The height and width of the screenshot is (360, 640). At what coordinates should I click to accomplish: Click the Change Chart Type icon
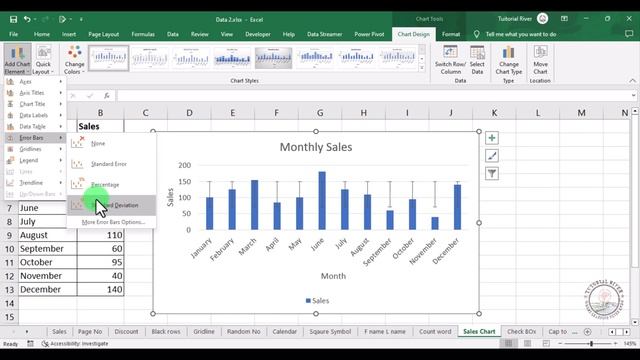point(509,60)
